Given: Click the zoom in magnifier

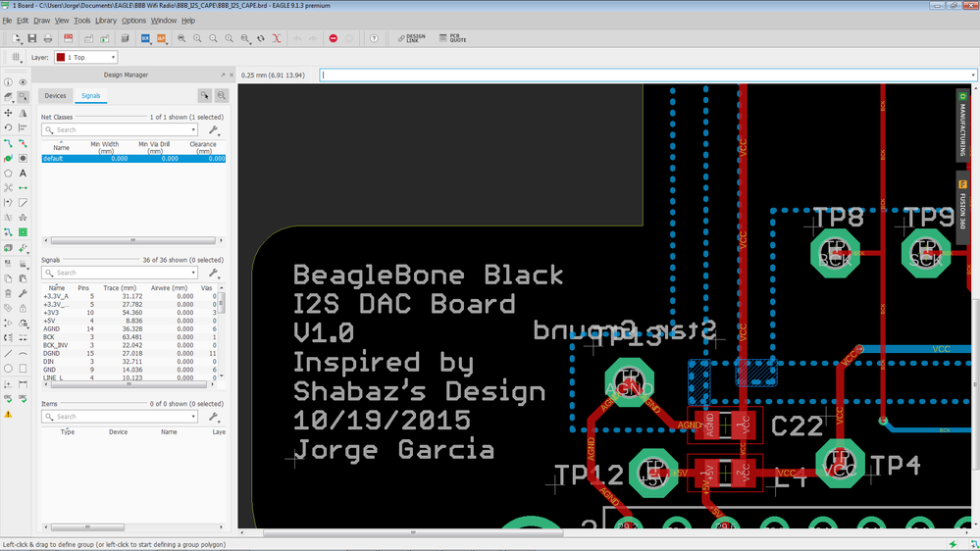Looking at the screenshot, I should [x=197, y=39].
